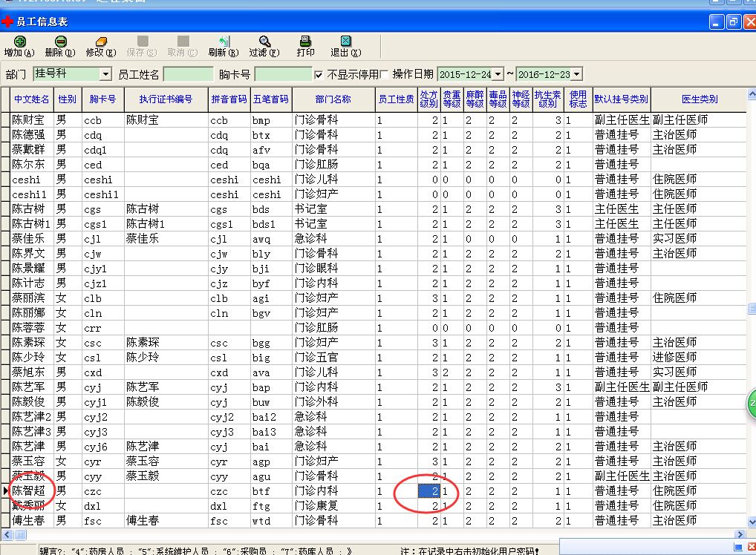Click 门诊康复 department cell
Screen dimensions: 756x555
(x=333, y=506)
